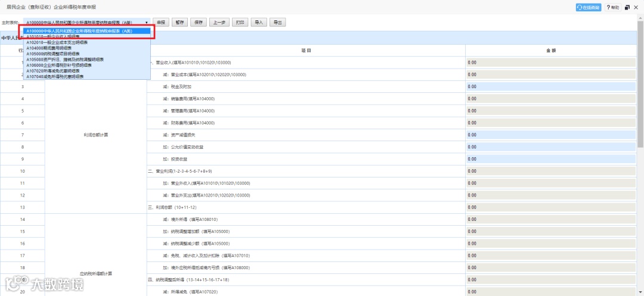Focus the 投资收益 amount field
Image resolution: width=644 pixels, height=296 pixels.
click(x=551, y=159)
